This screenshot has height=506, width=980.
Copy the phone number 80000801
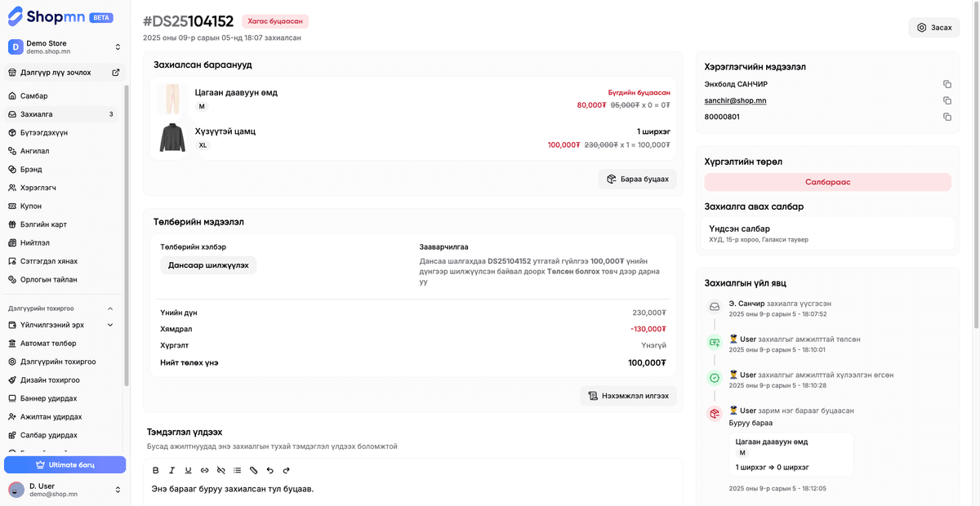(947, 117)
